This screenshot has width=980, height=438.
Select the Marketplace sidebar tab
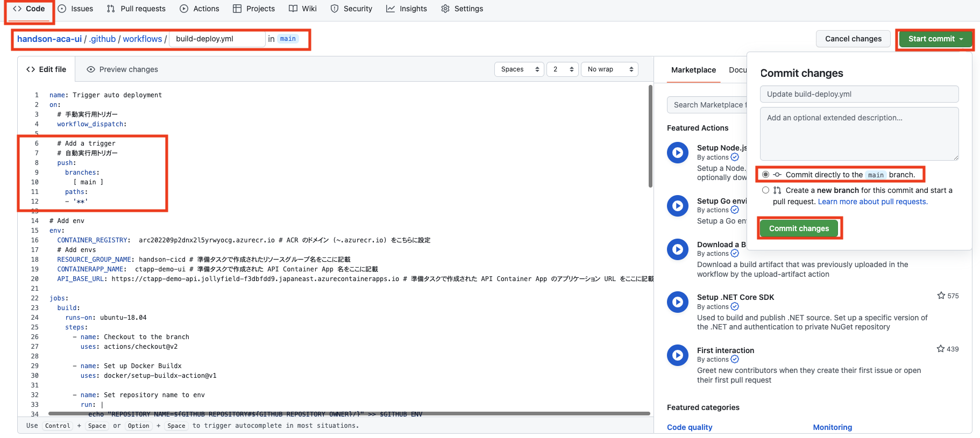[693, 70]
